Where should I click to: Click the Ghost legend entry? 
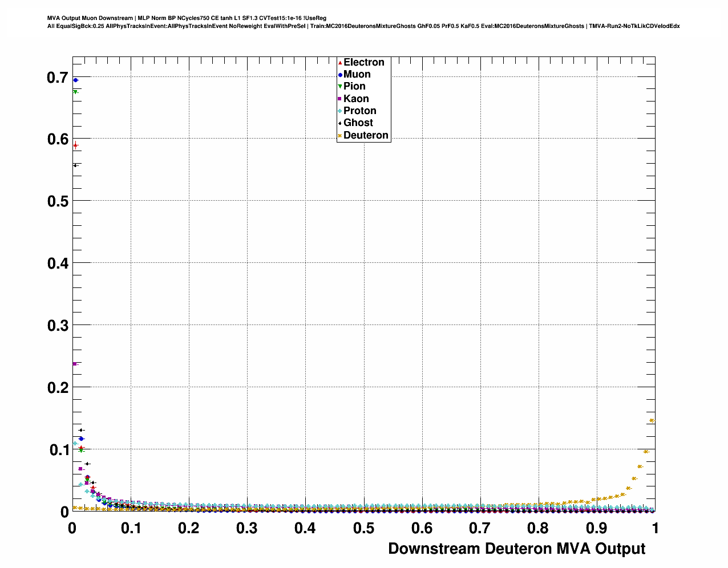358,123
